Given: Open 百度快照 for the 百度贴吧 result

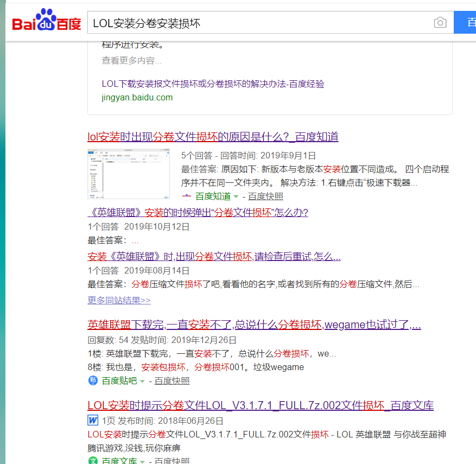Looking at the screenshot, I should pyautogui.click(x=172, y=381).
